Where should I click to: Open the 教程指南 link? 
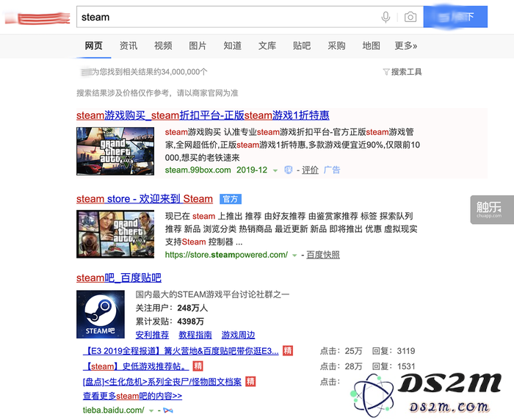195,335
